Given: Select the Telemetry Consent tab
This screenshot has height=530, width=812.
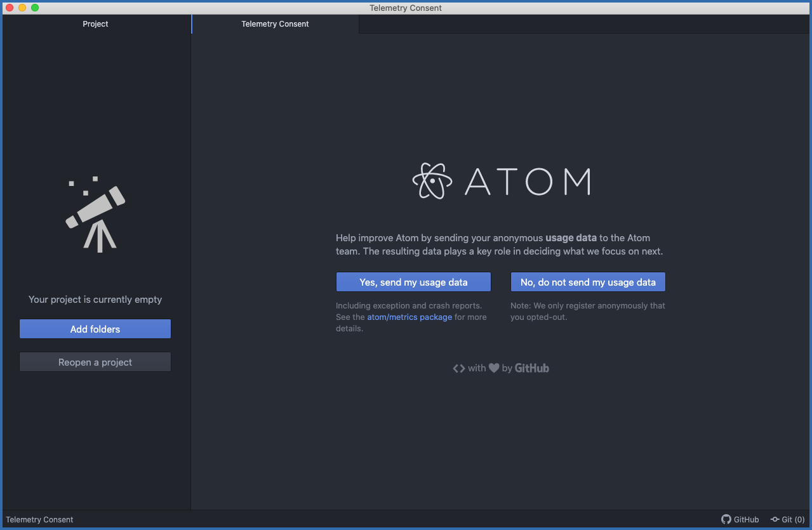Looking at the screenshot, I should tap(275, 23).
